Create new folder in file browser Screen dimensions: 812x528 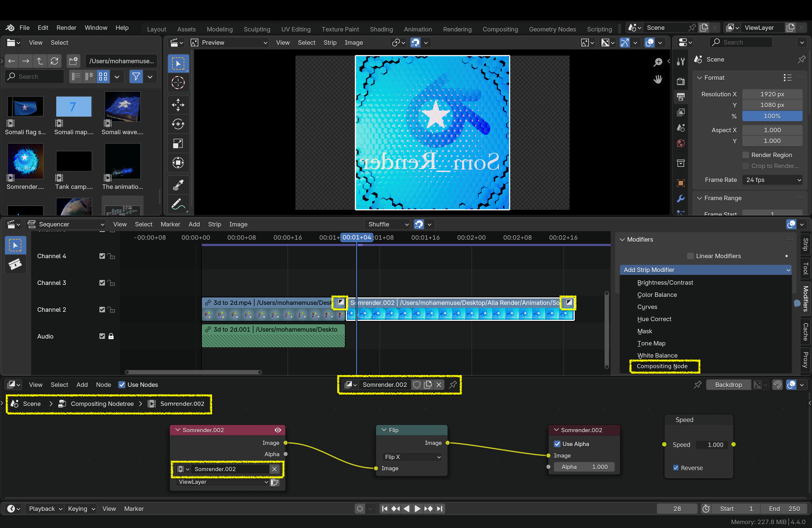point(73,61)
